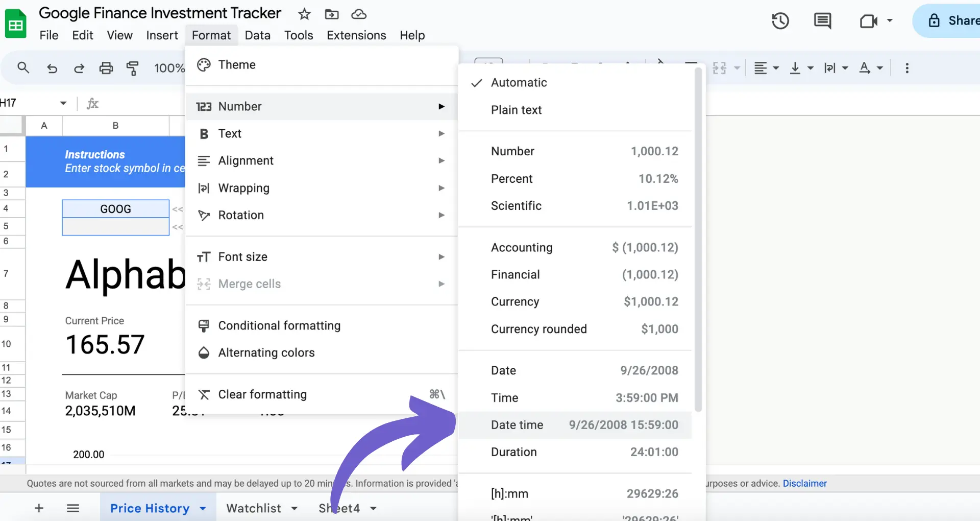Choose Alternating colors
Screen dimensions: 980x521
[322, 352]
